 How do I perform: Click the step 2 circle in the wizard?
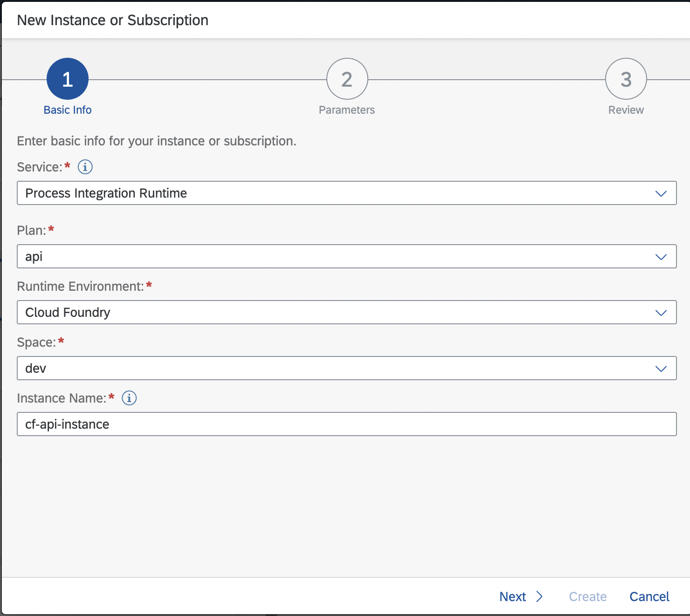coord(347,79)
